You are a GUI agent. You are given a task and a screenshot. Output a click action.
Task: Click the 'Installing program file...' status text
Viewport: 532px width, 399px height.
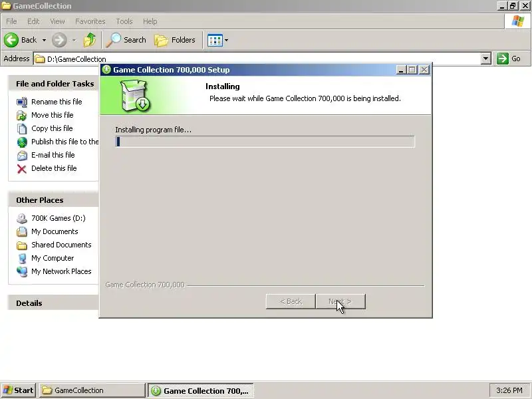[154, 130]
